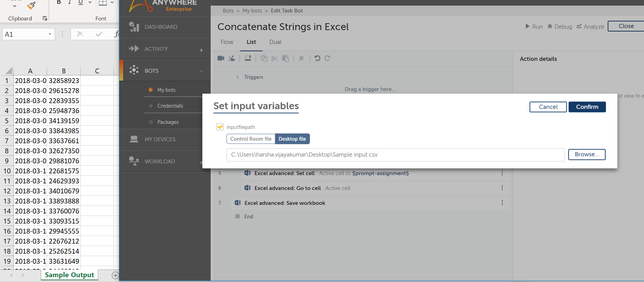Collapse the Bots section chevron
Image resolution: width=644 pixels, height=282 pixels.
point(201,71)
